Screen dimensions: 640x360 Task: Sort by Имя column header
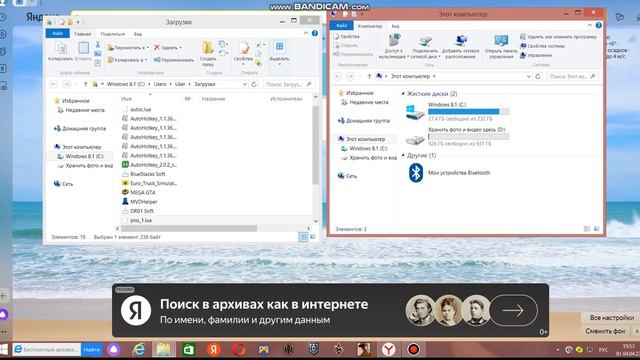126,99
